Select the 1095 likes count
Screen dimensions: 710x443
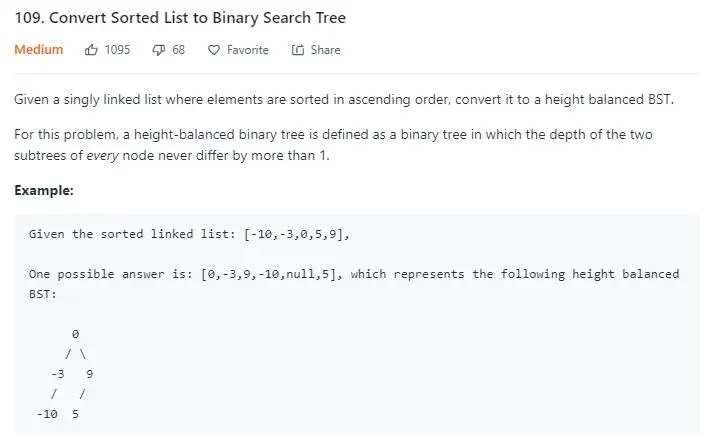click(x=117, y=50)
